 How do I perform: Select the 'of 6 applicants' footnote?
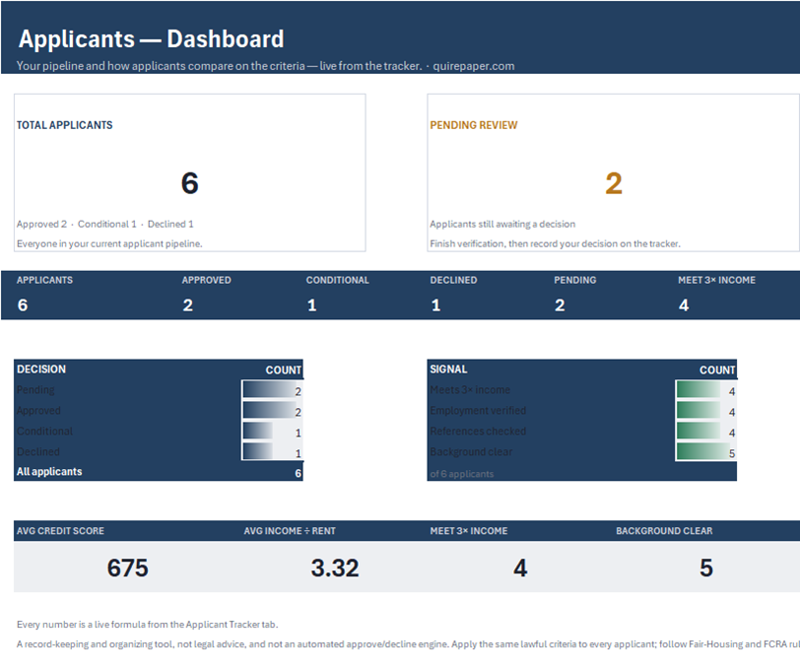(462, 474)
